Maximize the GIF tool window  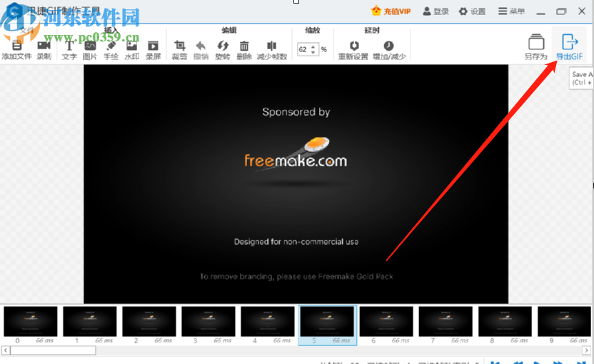tap(561, 11)
